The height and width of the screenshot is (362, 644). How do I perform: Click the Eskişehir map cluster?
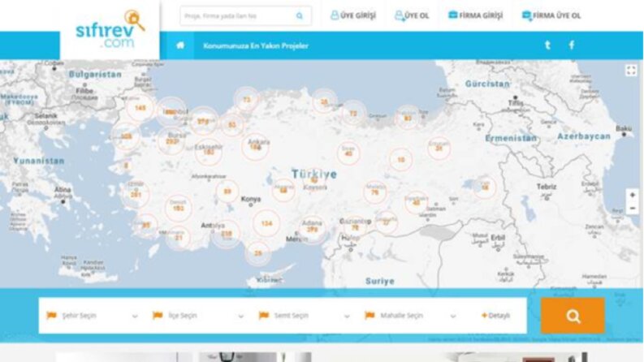(209, 153)
